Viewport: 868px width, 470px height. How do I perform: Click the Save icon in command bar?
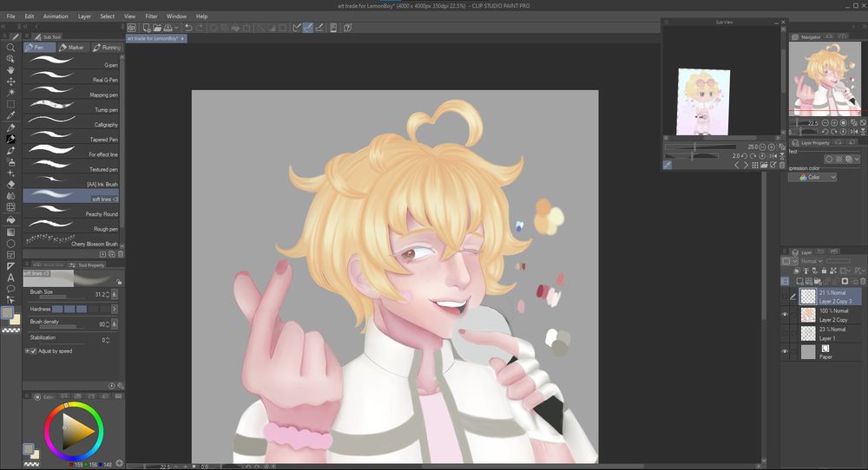[168, 28]
